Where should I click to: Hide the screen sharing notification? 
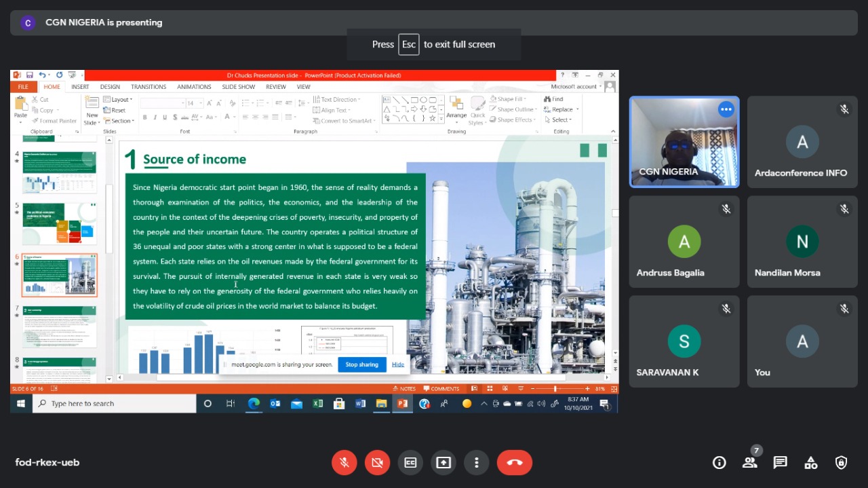tap(398, 364)
